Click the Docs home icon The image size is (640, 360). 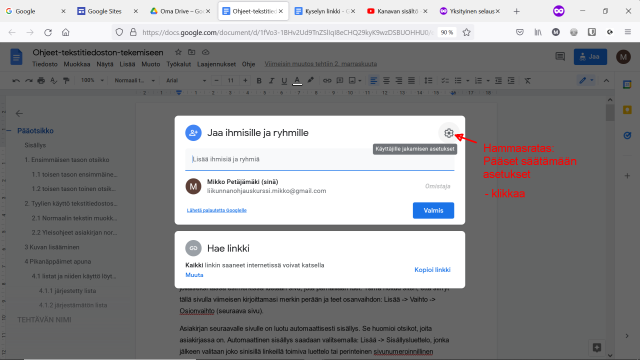pos(16,57)
